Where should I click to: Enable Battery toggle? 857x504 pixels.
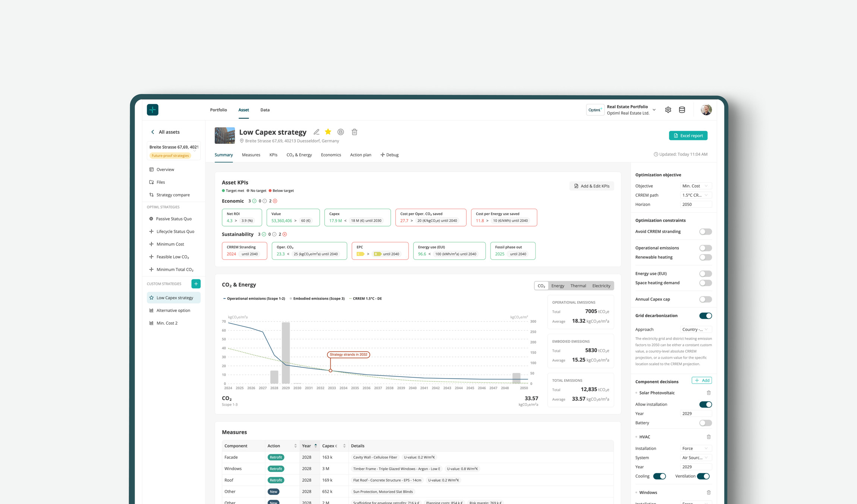[705, 423]
